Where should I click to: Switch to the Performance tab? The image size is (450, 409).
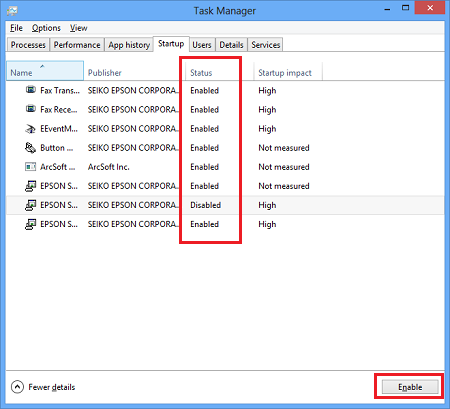click(77, 45)
